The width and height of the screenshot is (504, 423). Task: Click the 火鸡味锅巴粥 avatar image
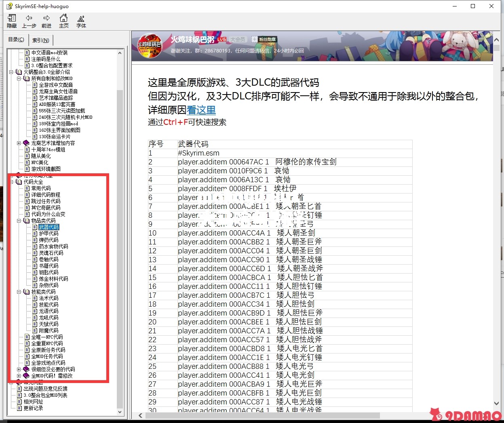(x=150, y=47)
